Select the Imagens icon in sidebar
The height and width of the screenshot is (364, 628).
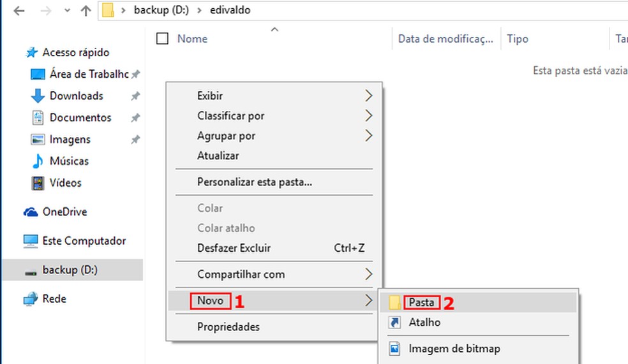coord(38,140)
